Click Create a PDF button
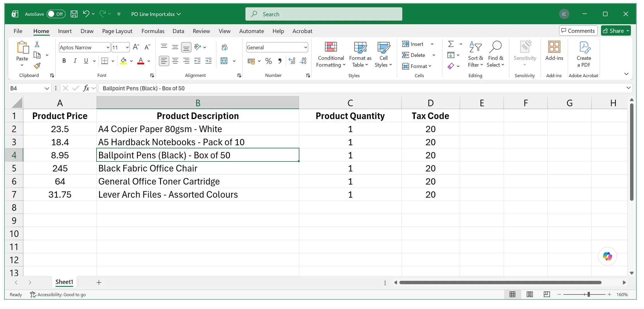The height and width of the screenshot is (309, 644). click(584, 54)
